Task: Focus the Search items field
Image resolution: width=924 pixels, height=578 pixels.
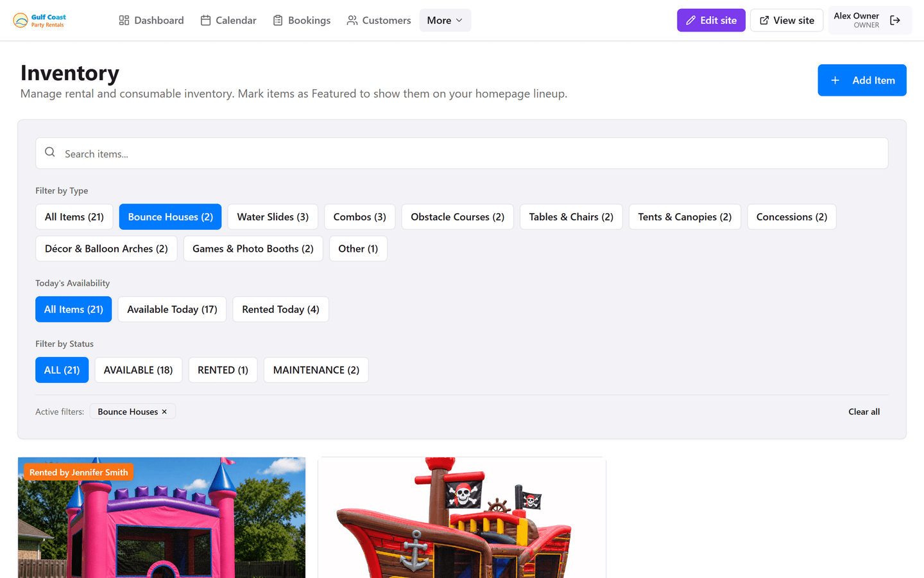Action: tap(462, 153)
